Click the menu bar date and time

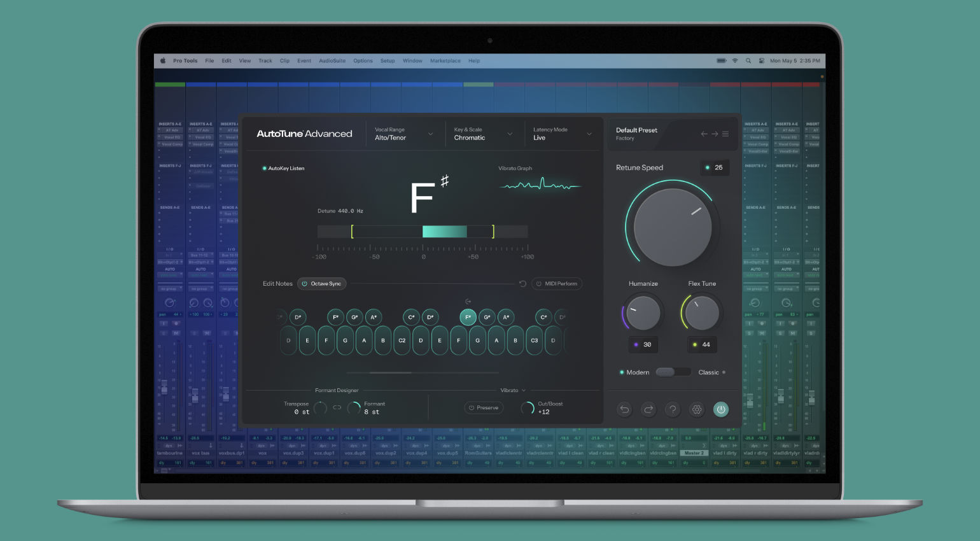(795, 61)
